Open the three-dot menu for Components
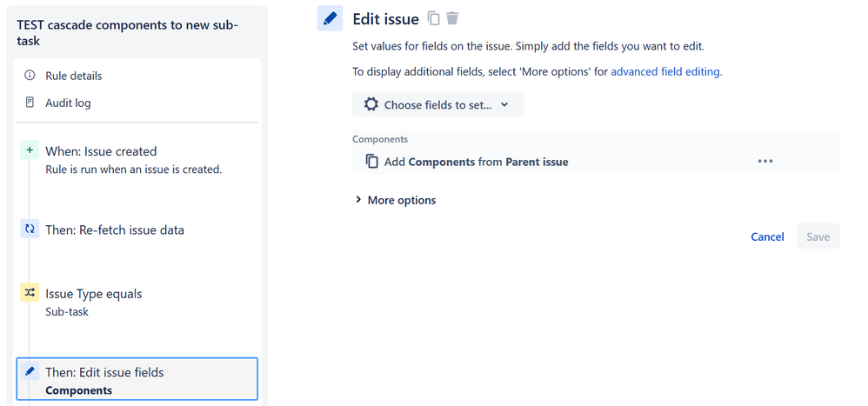 (765, 161)
